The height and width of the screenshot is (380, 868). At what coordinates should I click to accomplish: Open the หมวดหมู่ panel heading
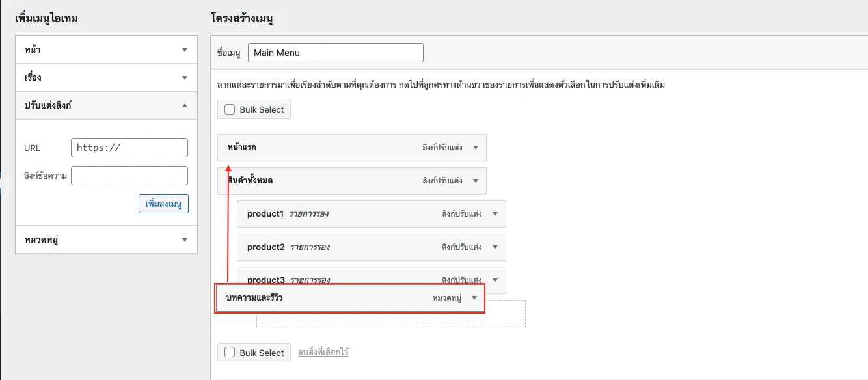106,240
